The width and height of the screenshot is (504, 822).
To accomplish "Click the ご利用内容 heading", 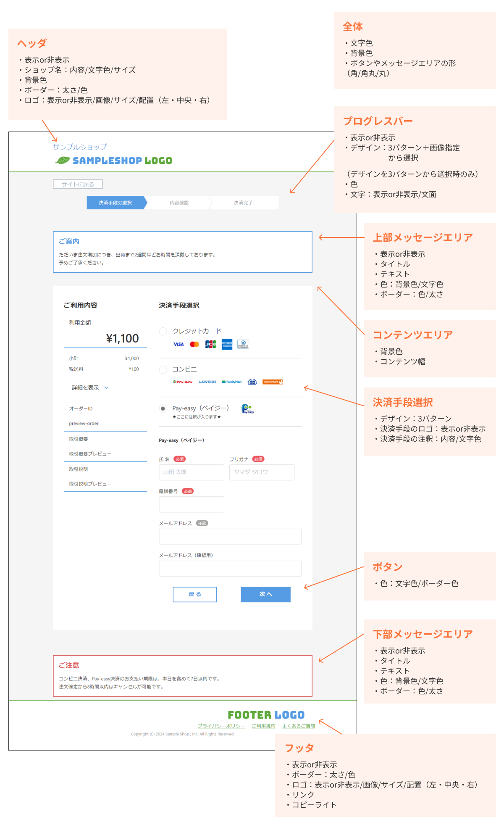I will pyautogui.click(x=80, y=305).
